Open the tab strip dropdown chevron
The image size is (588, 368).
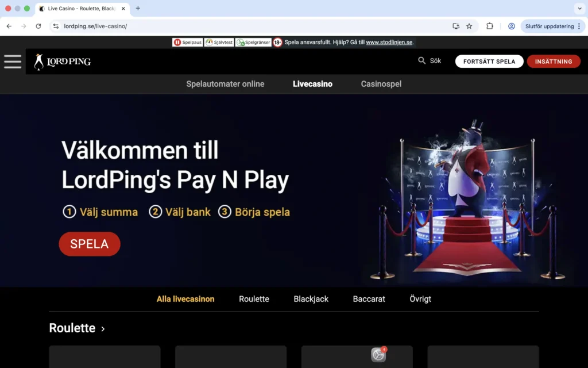[580, 9]
